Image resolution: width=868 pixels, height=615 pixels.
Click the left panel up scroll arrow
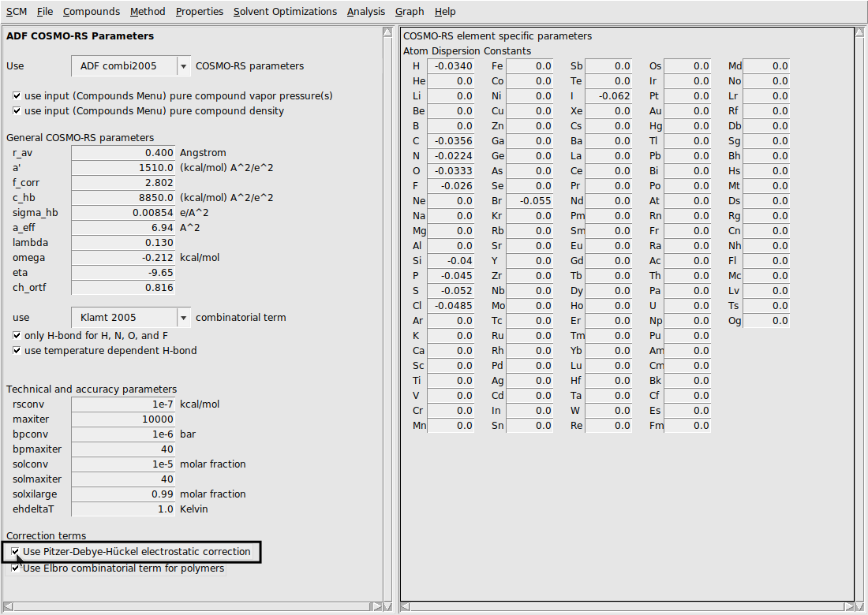387,32
